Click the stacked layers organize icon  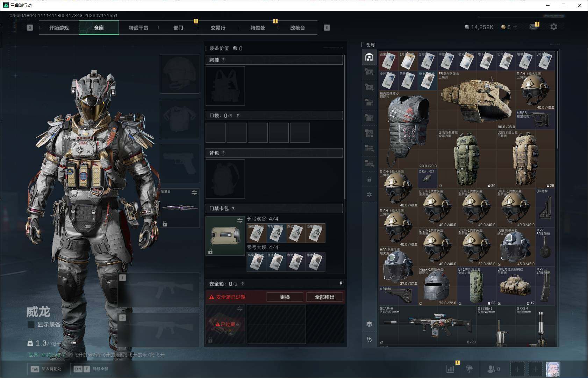369,324
